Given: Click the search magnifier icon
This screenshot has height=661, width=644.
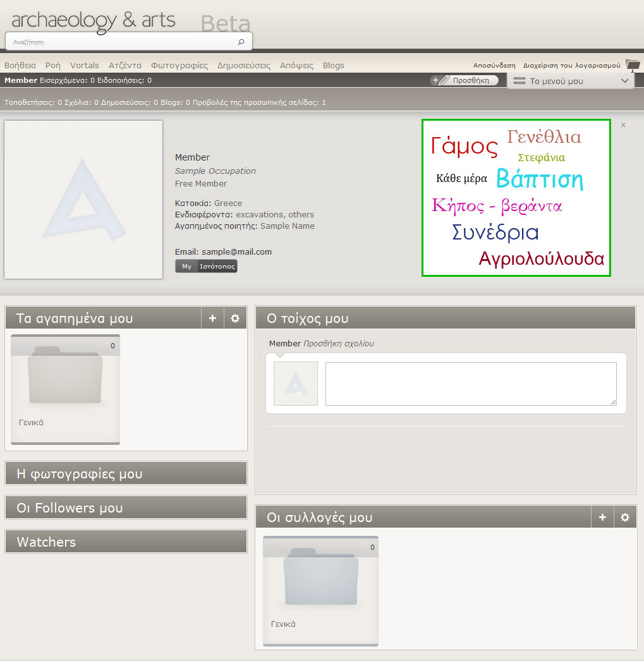Looking at the screenshot, I should pyautogui.click(x=241, y=42).
